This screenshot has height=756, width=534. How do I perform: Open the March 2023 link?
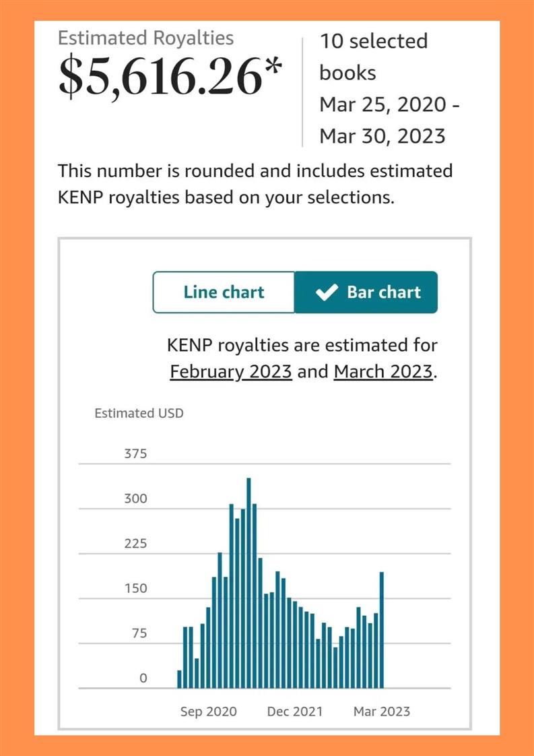tap(384, 371)
